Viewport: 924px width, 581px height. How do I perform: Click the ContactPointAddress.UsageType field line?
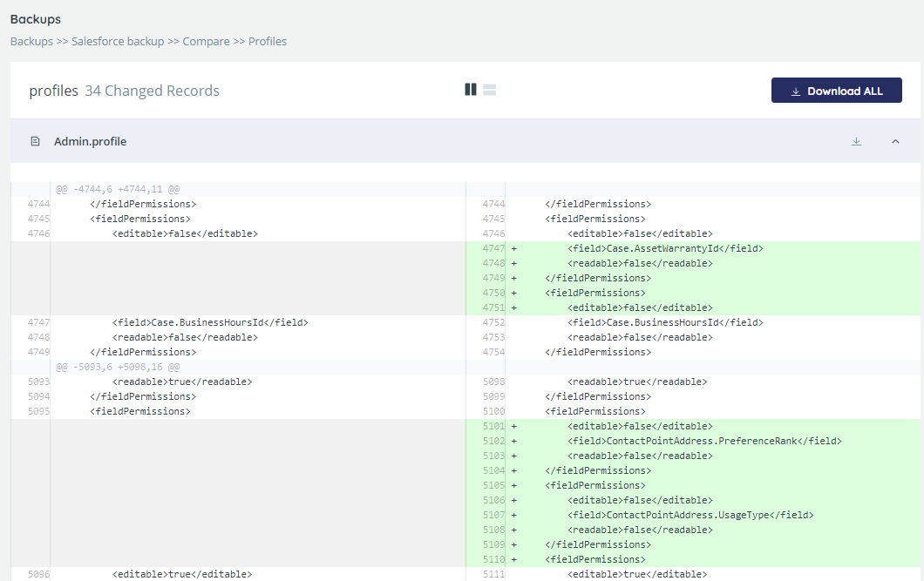(690, 515)
